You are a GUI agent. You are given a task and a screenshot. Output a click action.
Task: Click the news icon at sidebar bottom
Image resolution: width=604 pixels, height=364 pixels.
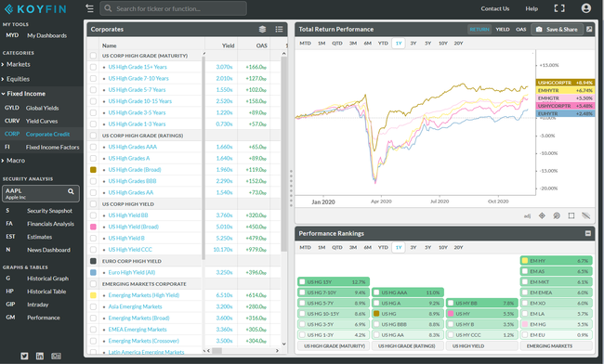click(x=57, y=356)
